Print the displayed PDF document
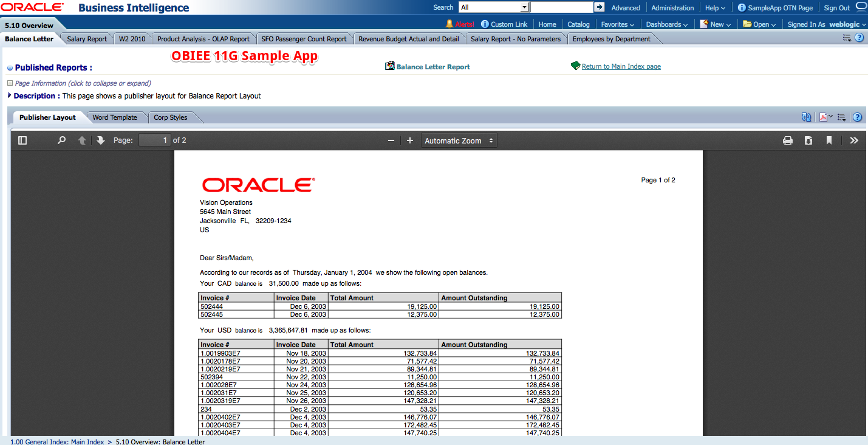 tap(787, 140)
